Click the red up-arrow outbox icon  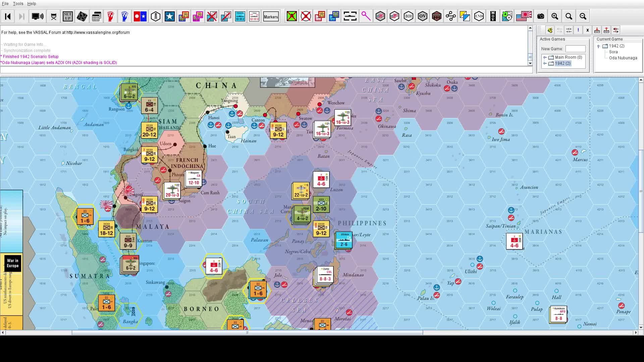point(606,31)
